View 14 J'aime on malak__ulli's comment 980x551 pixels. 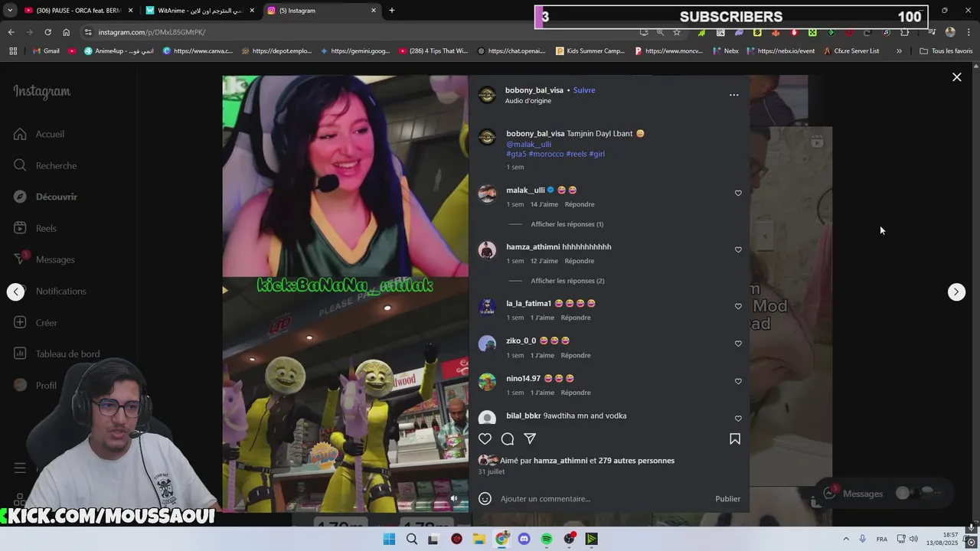[544, 204]
